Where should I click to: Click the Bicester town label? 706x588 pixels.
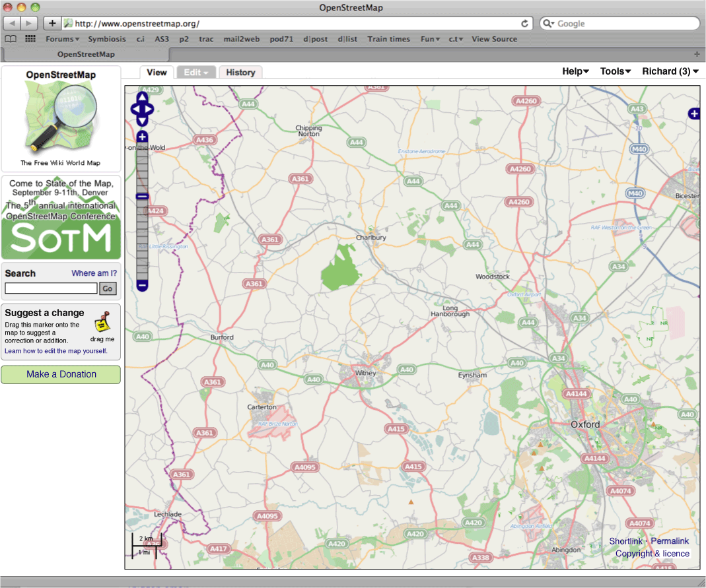(x=687, y=196)
